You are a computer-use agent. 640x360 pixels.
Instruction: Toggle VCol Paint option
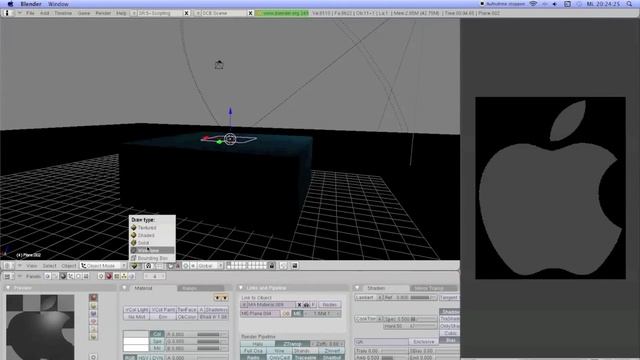click(163, 310)
